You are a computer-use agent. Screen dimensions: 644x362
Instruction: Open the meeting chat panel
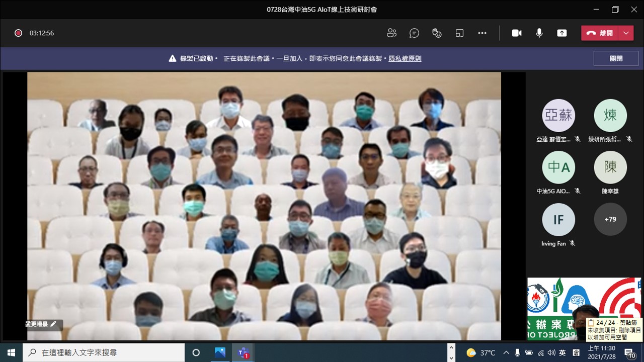tap(414, 33)
